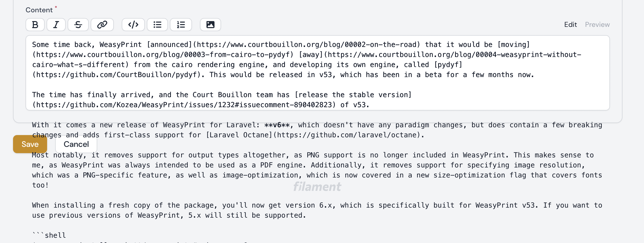The height and width of the screenshot is (243, 644).
Task: Click the Content field label
Action: (x=39, y=10)
